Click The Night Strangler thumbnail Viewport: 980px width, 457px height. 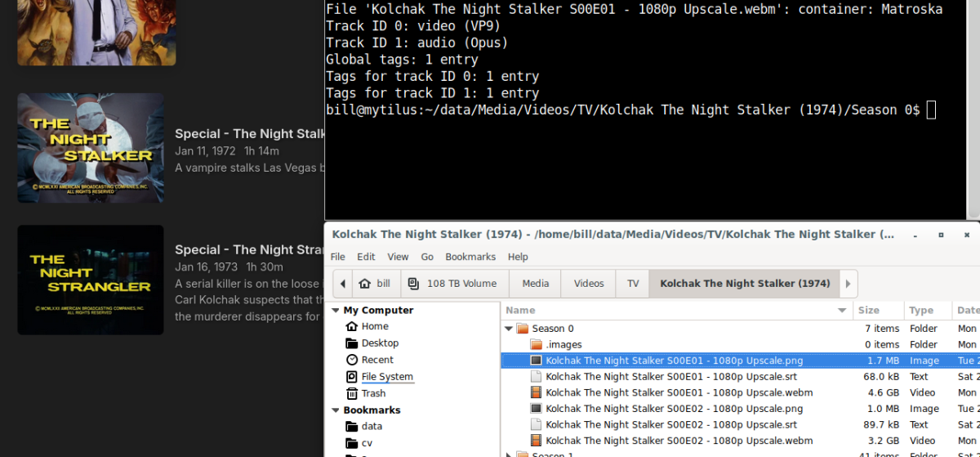click(x=91, y=280)
